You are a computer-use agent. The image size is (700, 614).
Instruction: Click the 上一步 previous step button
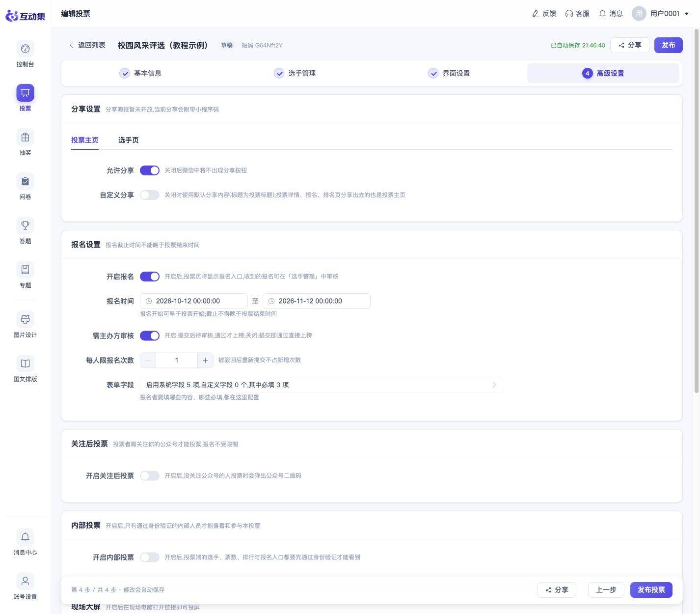(606, 590)
